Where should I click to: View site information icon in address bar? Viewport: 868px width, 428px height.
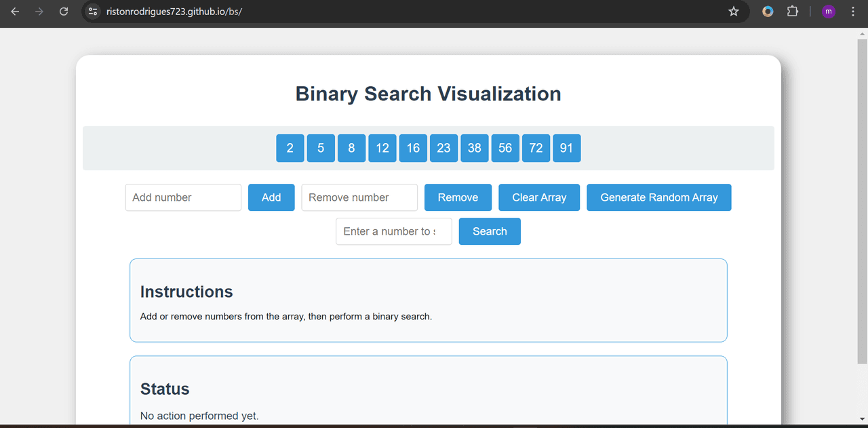tap(94, 12)
